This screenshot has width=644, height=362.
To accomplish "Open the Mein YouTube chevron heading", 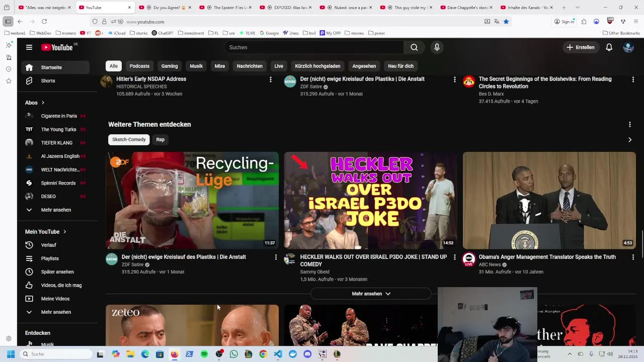I will coord(46,232).
